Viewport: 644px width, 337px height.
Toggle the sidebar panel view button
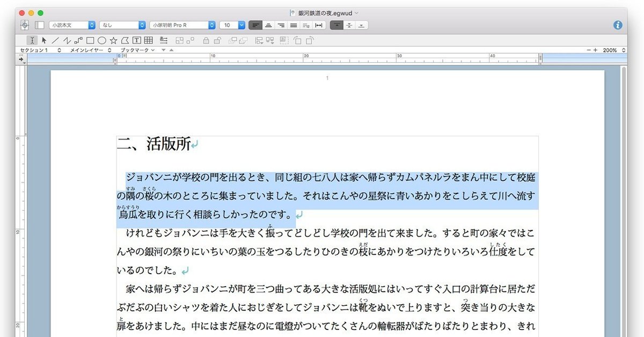[x=40, y=25]
